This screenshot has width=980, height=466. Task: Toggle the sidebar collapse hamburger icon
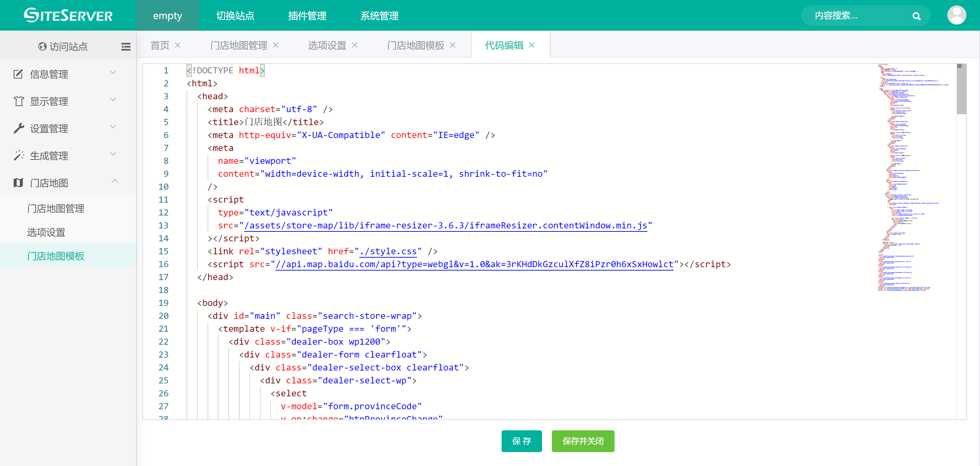(x=126, y=47)
